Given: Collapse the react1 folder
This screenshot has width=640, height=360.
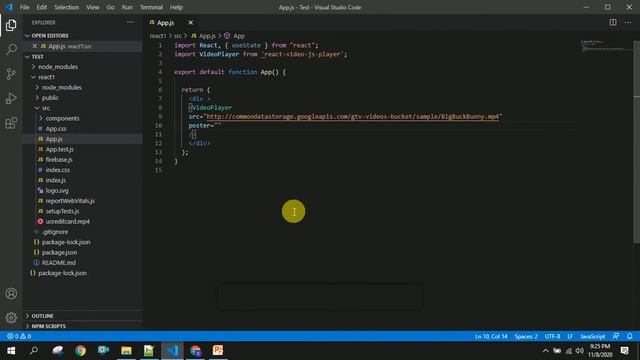Looking at the screenshot, I should [x=46, y=77].
